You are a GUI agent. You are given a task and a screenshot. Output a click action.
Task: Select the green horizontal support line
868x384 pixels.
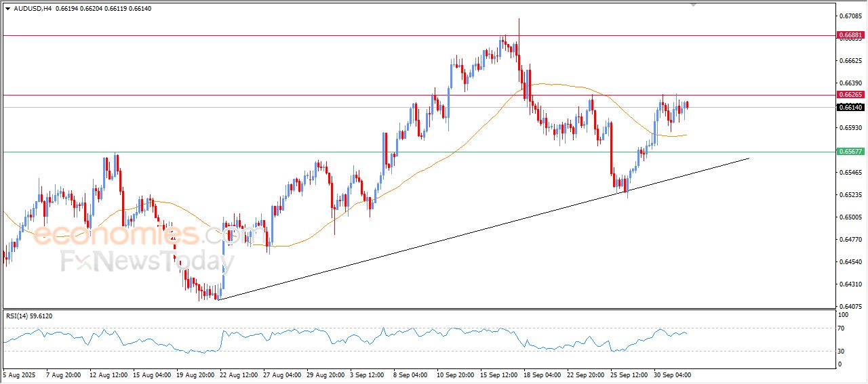(271, 152)
